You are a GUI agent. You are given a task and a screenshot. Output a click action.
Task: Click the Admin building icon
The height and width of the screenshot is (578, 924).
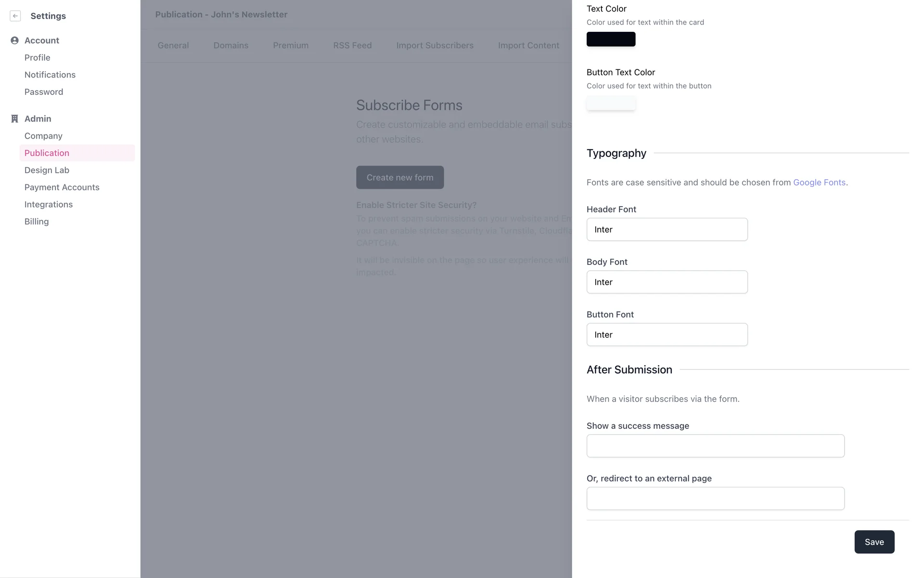[14, 118]
